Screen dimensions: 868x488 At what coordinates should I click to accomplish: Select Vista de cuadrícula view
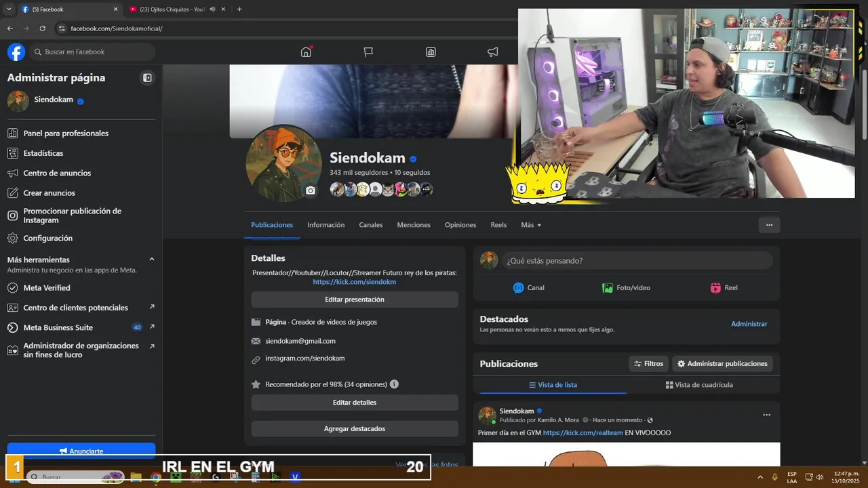(x=699, y=385)
